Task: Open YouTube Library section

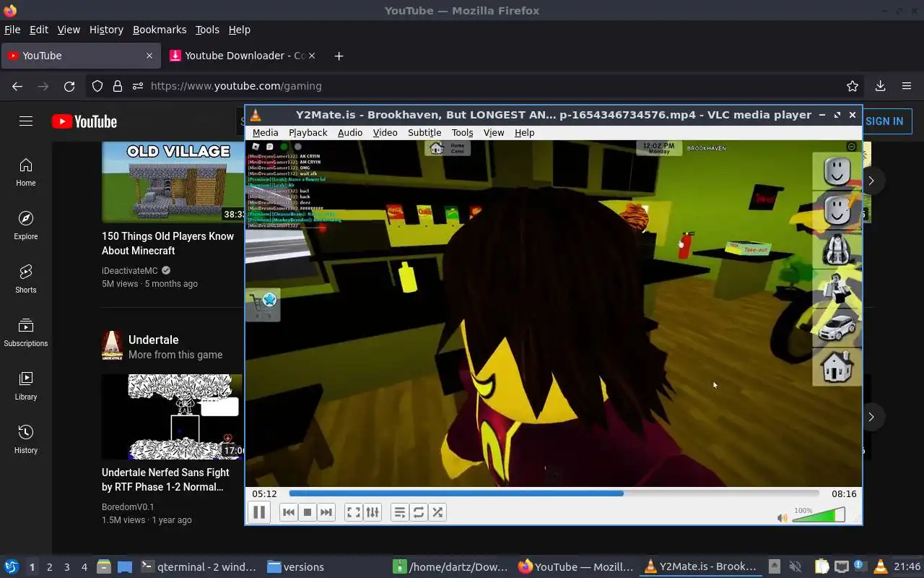Action: click(x=26, y=387)
